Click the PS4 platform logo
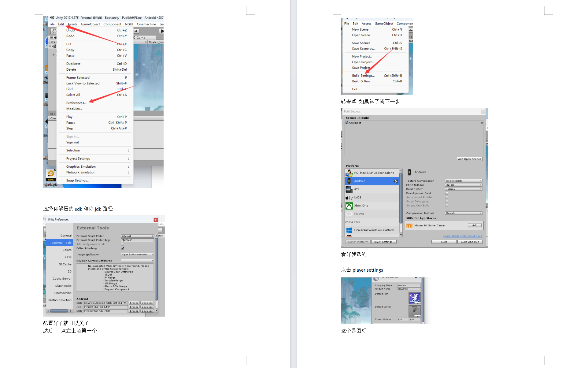This screenshot has height=368, width=588. coord(349,222)
